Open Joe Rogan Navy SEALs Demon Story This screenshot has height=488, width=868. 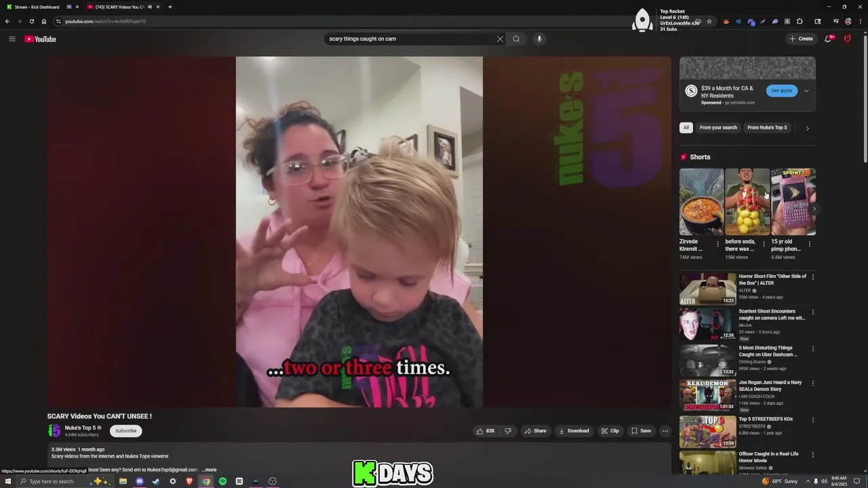click(x=708, y=396)
